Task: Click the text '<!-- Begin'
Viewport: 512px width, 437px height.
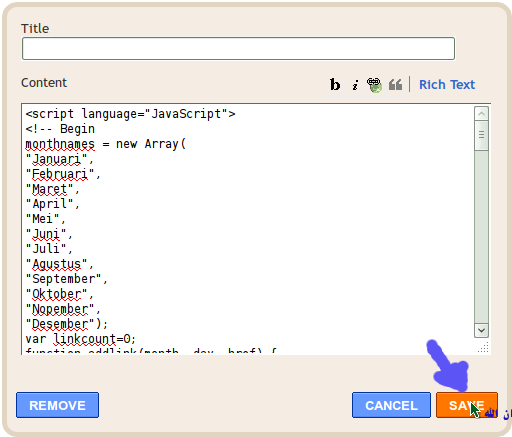Action: pos(60,129)
